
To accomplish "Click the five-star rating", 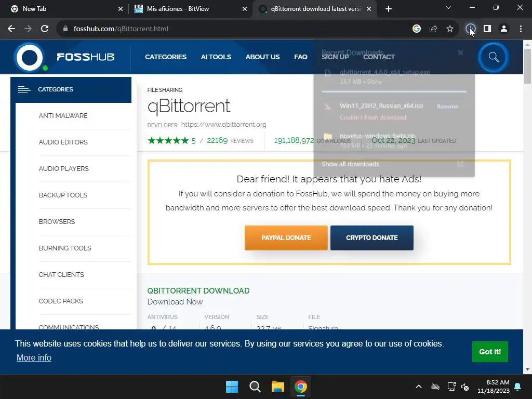I will coord(168,140).
